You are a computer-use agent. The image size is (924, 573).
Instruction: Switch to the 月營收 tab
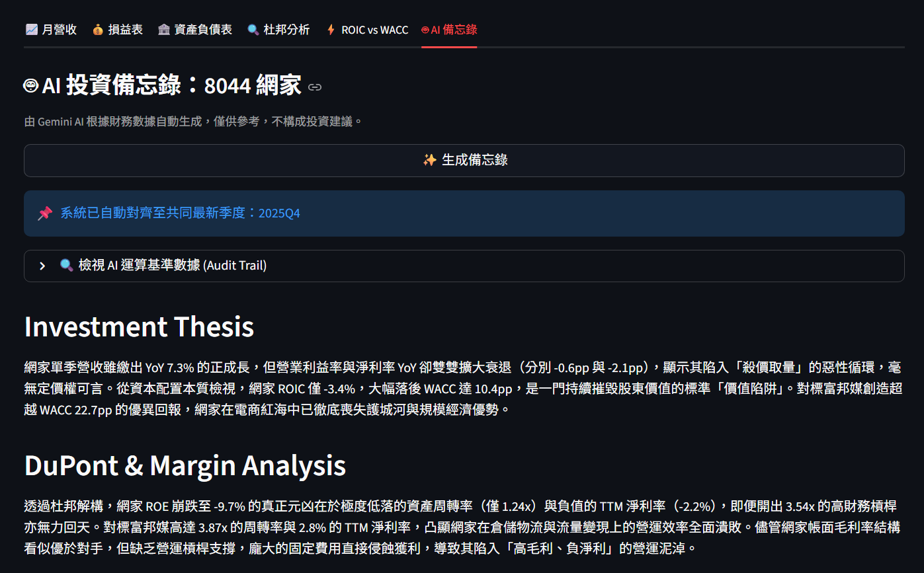point(52,29)
